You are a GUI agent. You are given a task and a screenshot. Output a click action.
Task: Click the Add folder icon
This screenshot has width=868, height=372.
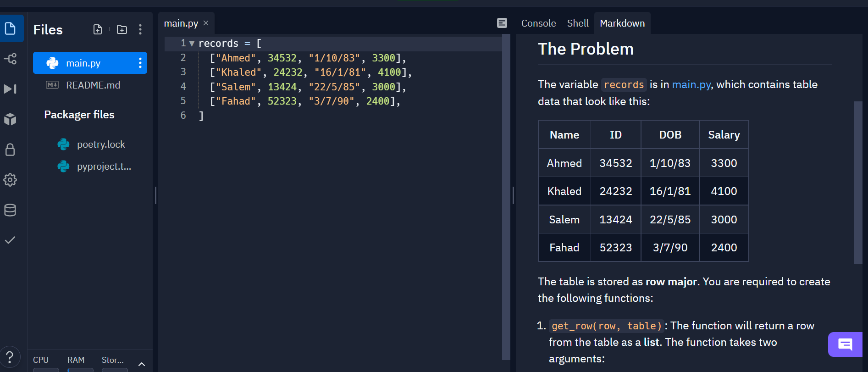pos(122,29)
